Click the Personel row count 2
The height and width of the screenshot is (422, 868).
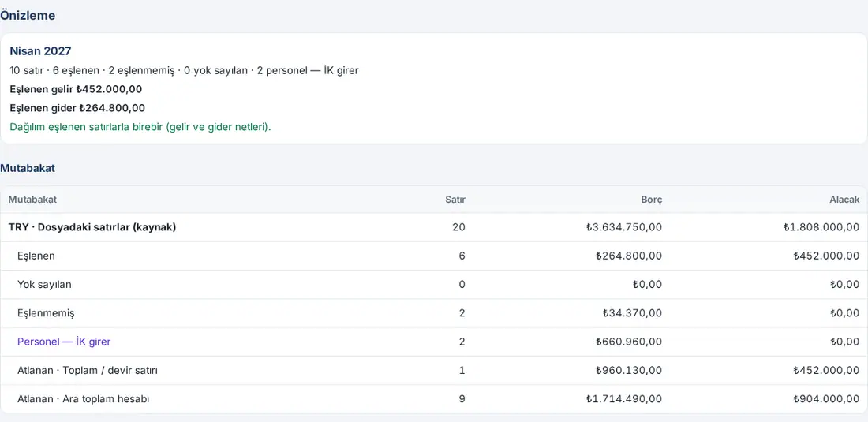462,342
